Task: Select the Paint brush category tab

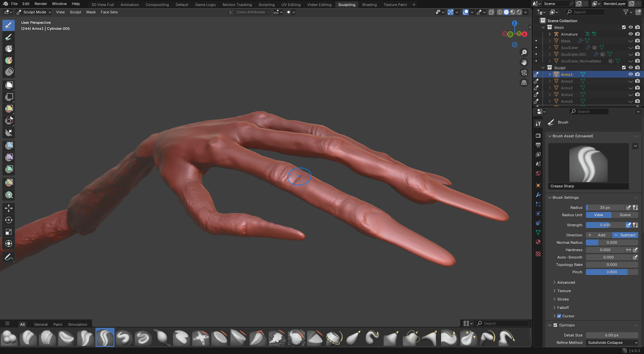Action: point(58,324)
